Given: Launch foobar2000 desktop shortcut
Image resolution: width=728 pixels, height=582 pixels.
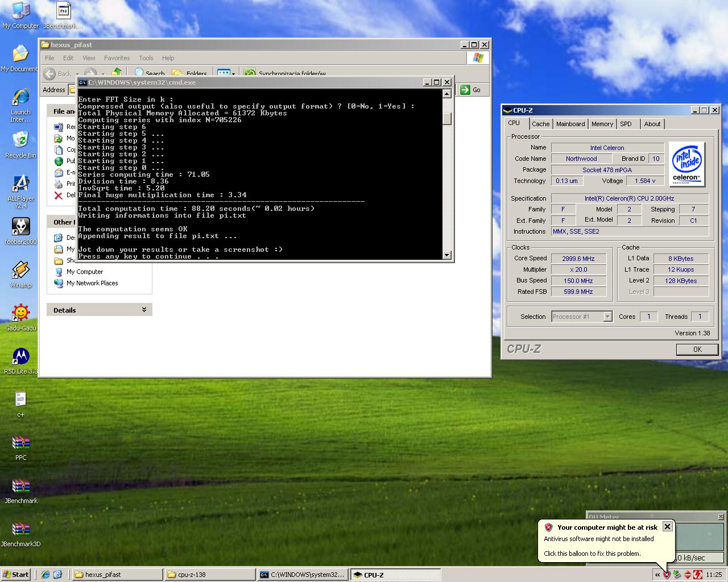Looking at the screenshot, I should 20,231.
